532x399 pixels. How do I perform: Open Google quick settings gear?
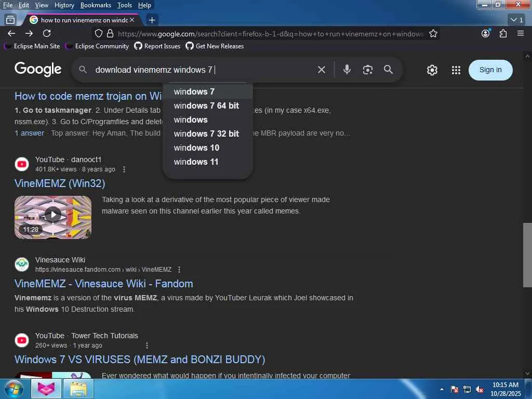pos(432,70)
